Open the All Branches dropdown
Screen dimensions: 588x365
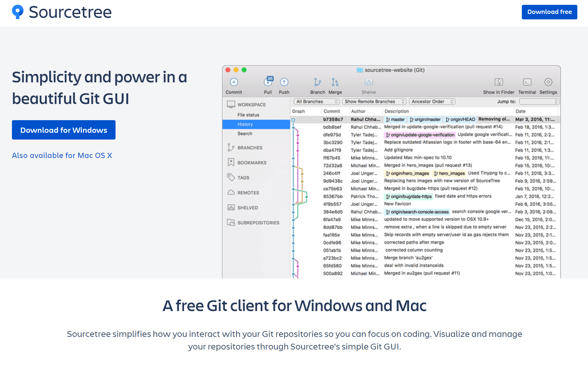point(316,101)
